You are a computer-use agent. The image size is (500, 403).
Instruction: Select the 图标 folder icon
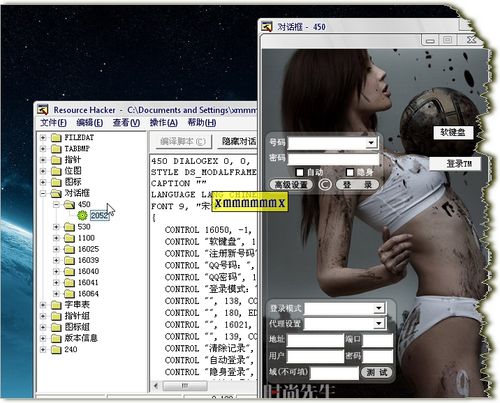coord(57,182)
